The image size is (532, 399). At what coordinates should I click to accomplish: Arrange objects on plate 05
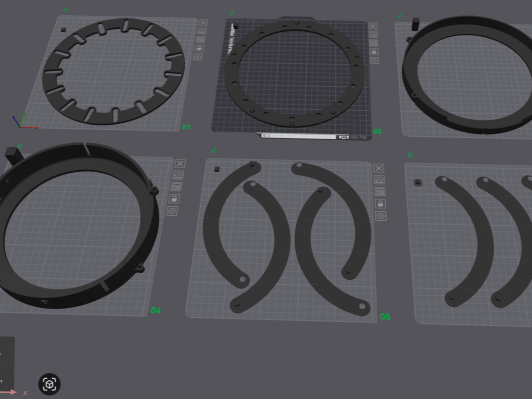[379, 191]
